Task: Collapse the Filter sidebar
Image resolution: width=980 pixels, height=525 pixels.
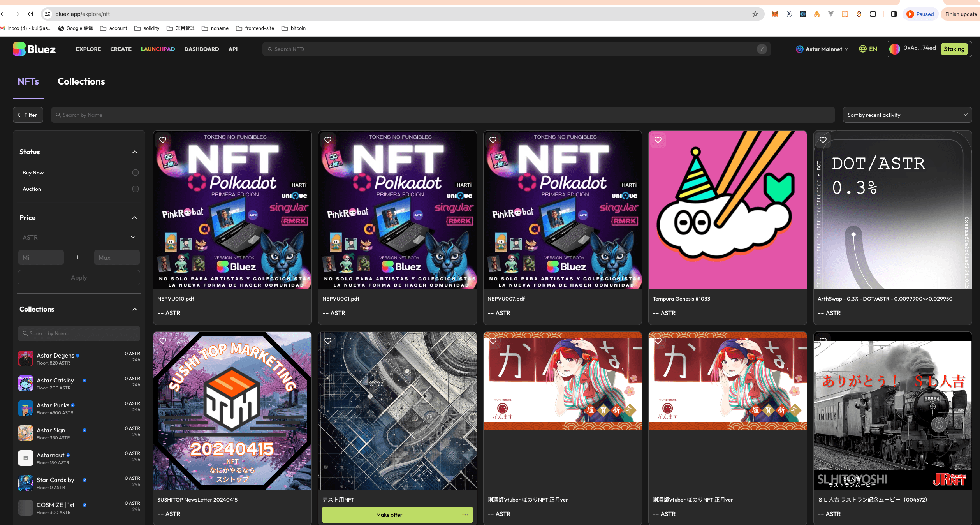Action: click(28, 115)
